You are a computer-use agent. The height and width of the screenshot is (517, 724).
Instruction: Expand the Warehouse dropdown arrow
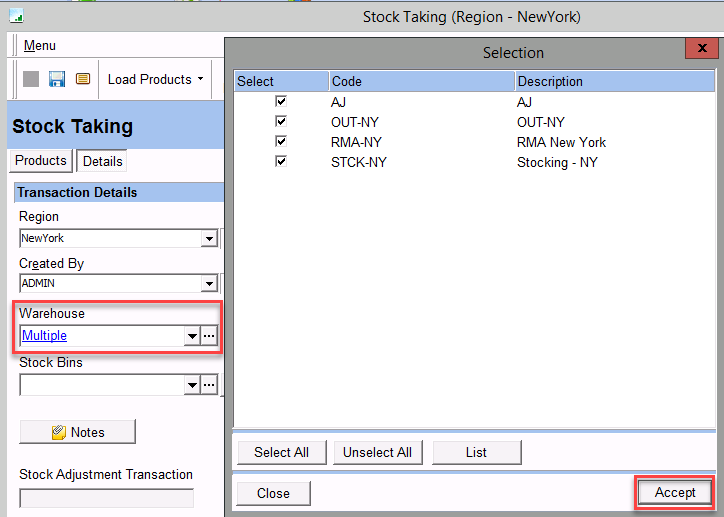(192, 337)
